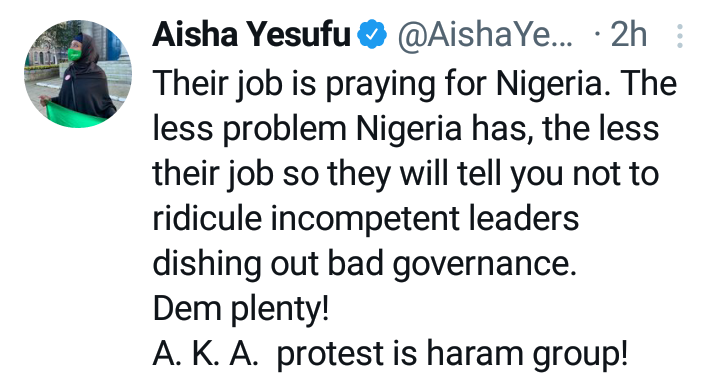Click the display name Aisha Yesufu
720x387 pixels.
pyautogui.click(x=251, y=34)
